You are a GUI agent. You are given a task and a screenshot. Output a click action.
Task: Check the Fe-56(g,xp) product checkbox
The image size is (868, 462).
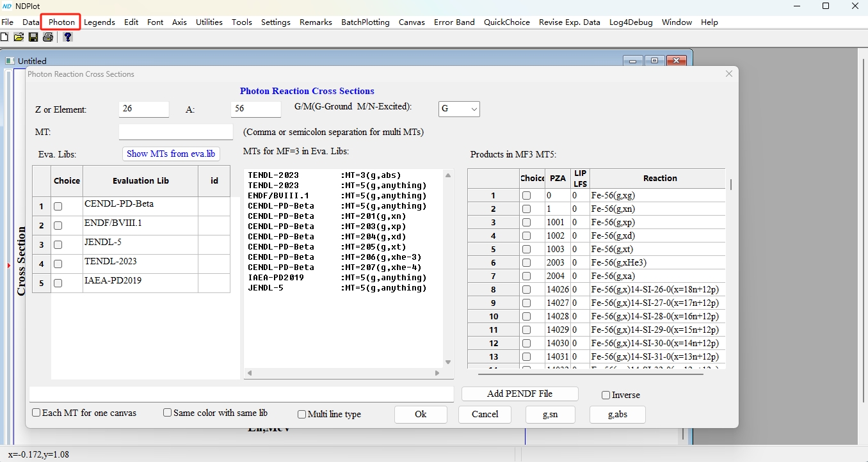[x=526, y=222]
